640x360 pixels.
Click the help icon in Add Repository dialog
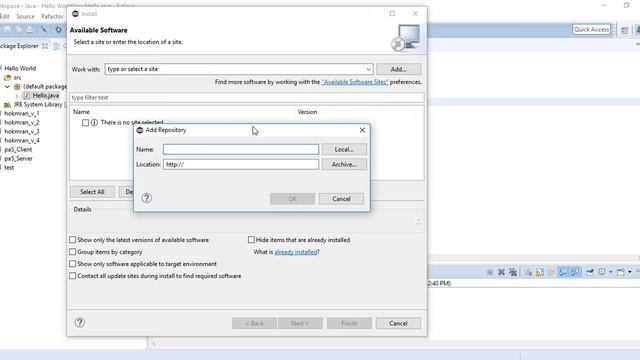[147, 198]
